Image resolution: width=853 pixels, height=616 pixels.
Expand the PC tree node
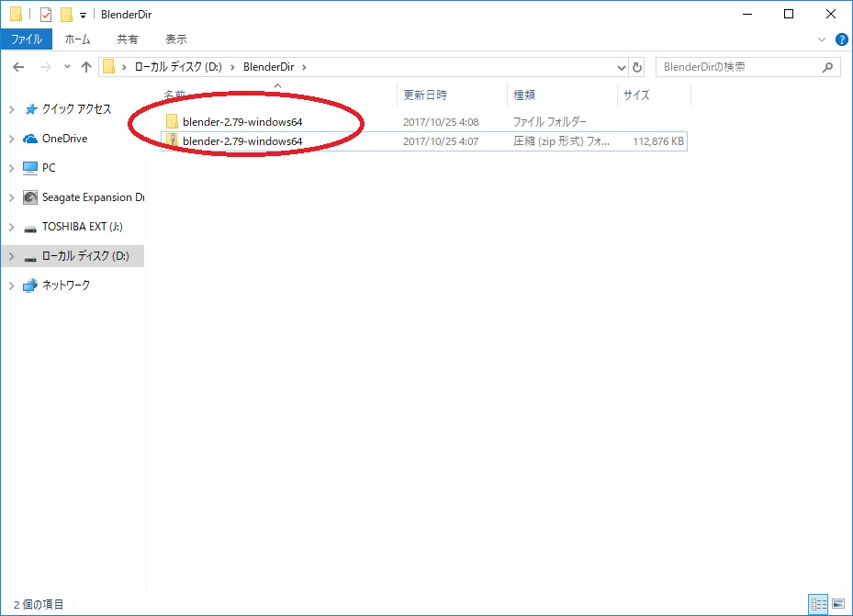pyautogui.click(x=11, y=168)
